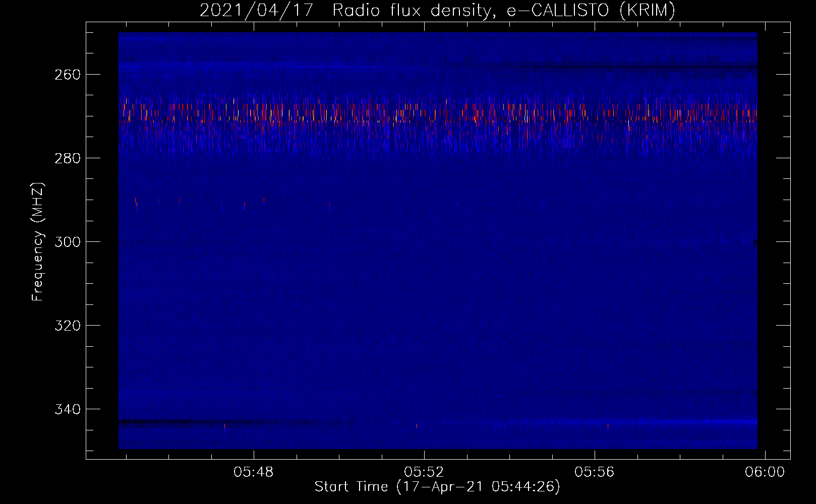Click the 340 frequency tick label
The height and width of the screenshot is (504, 816).
(x=68, y=409)
